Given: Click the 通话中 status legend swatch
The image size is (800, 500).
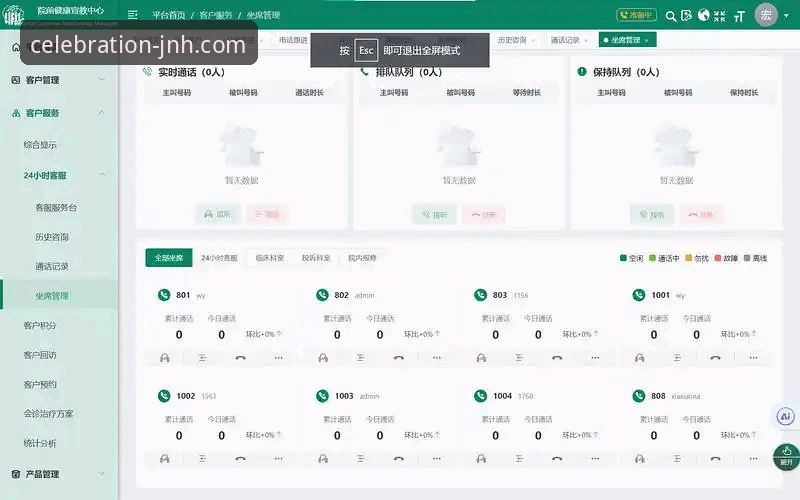Looking at the screenshot, I should pyautogui.click(x=652, y=258).
